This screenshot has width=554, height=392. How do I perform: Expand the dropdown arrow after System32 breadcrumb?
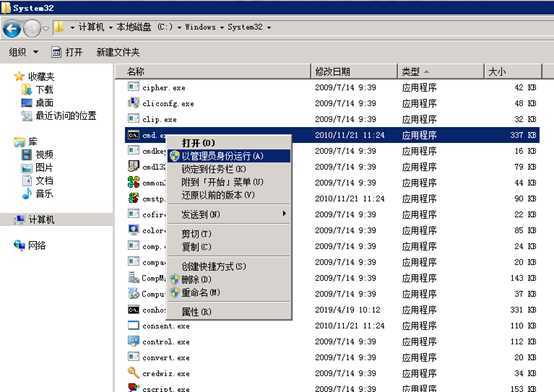coord(269,28)
